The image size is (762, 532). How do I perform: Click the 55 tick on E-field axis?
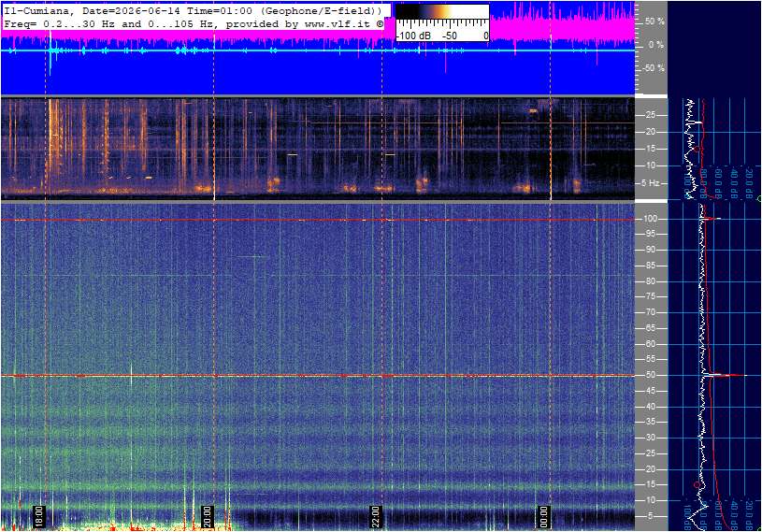650,360
